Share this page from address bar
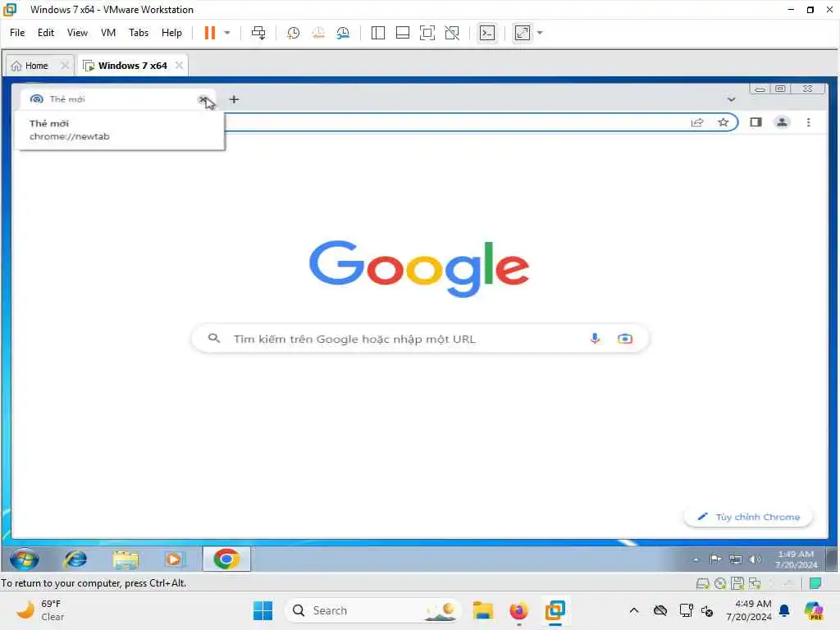The height and width of the screenshot is (630, 840). pyautogui.click(x=697, y=123)
